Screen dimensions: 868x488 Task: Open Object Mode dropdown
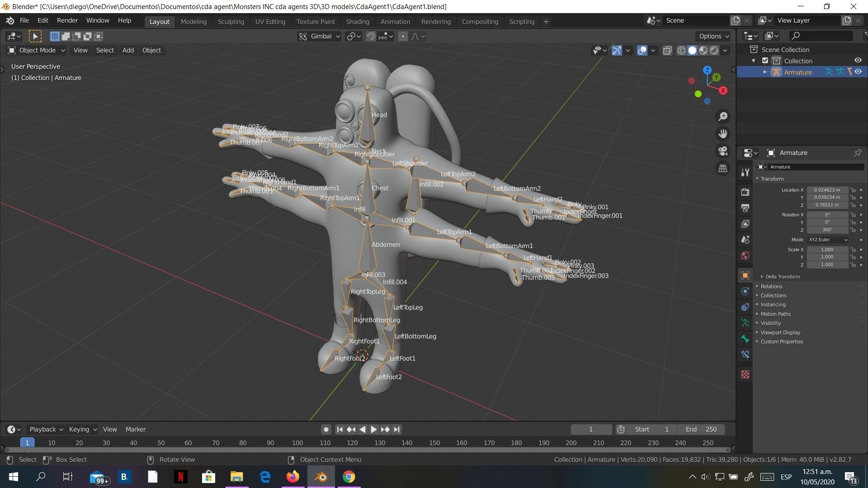tap(37, 50)
